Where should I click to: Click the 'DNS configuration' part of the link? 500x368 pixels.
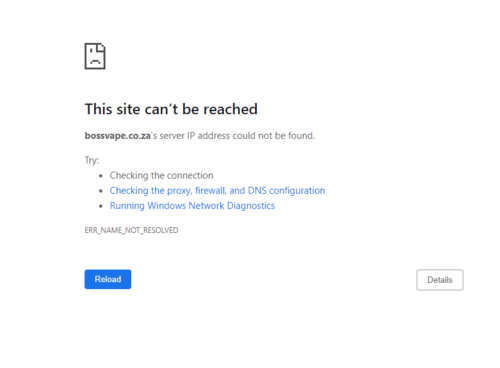tap(286, 191)
